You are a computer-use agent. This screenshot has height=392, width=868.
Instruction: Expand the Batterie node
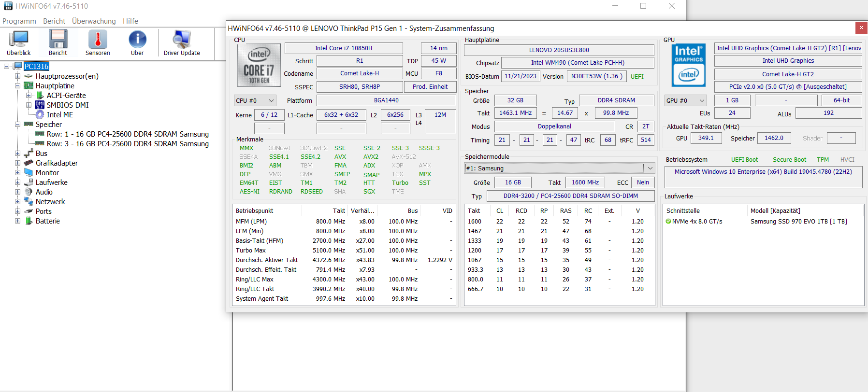pyautogui.click(x=17, y=221)
